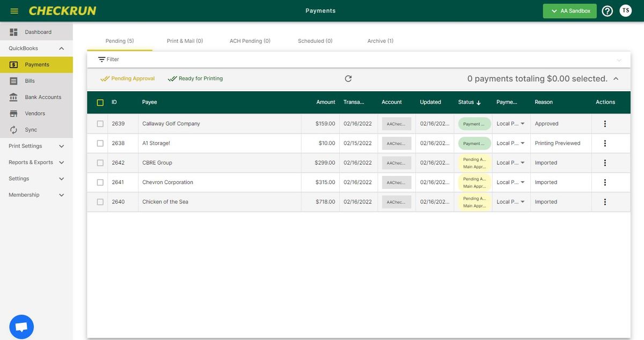Screen dimensions: 644x340
Task: Switch to the ACH Pending (0) tab
Action: point(250,41)
